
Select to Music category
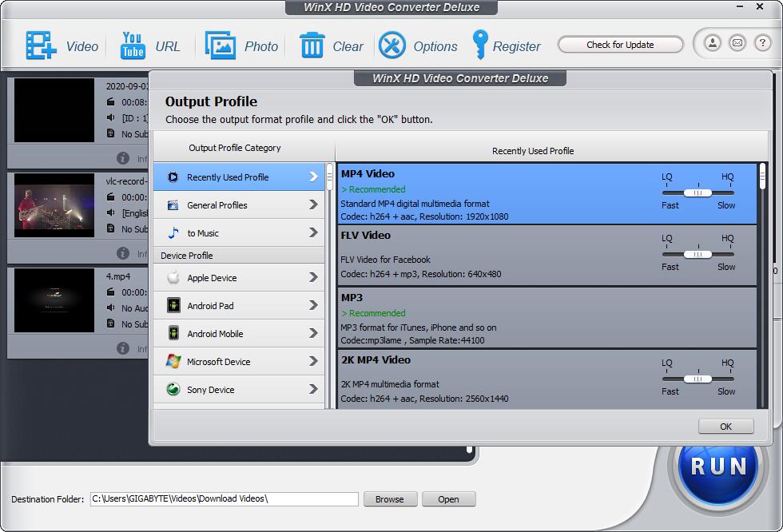point(239,232)
